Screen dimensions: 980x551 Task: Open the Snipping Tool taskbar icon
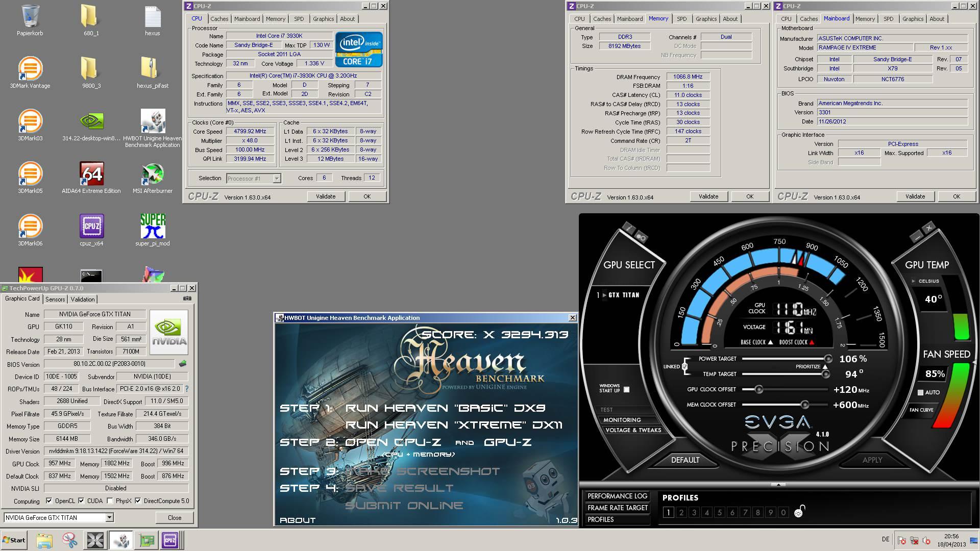click(x=70, y=540)
